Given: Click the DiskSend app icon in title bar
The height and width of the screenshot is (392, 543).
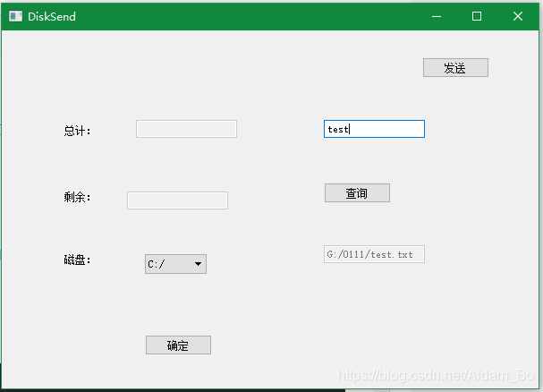Looking at the screenshot, I should pyautogui.click(x=15, y=16).
